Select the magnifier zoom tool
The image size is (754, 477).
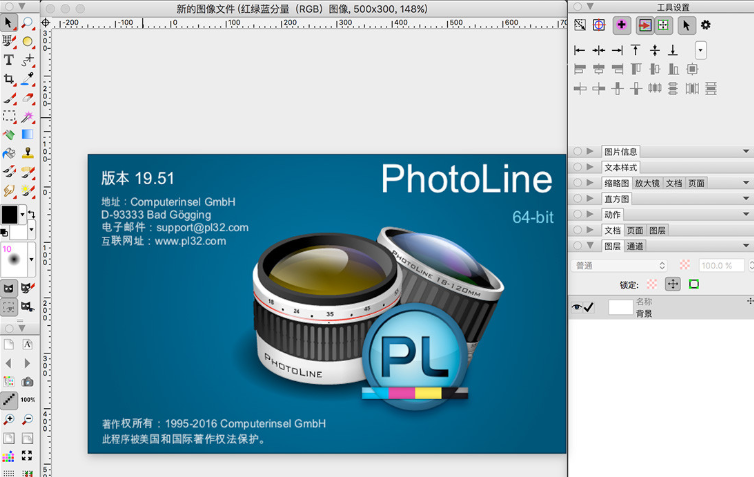point(28,23)
